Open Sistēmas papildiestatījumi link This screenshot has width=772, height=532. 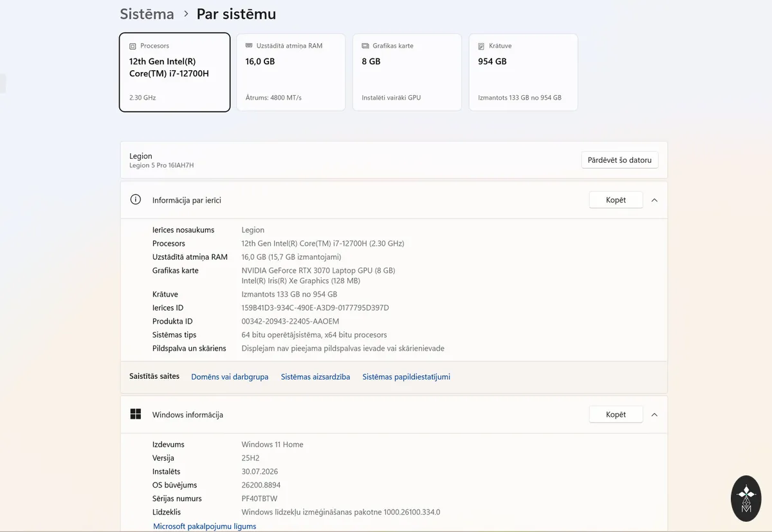(406, 377)
